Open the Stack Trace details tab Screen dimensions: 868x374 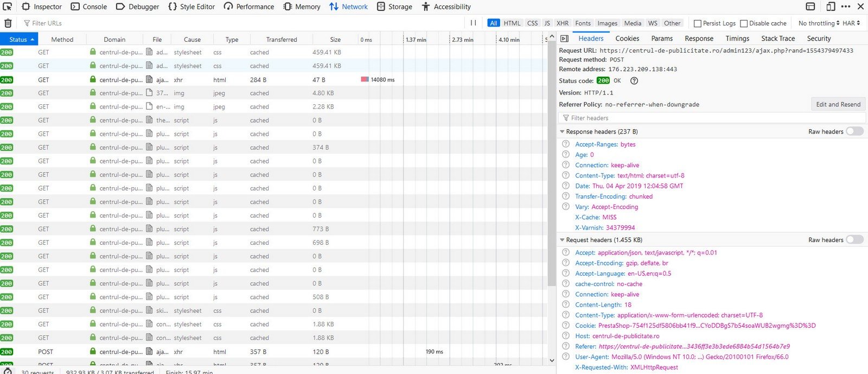(778, 39)
